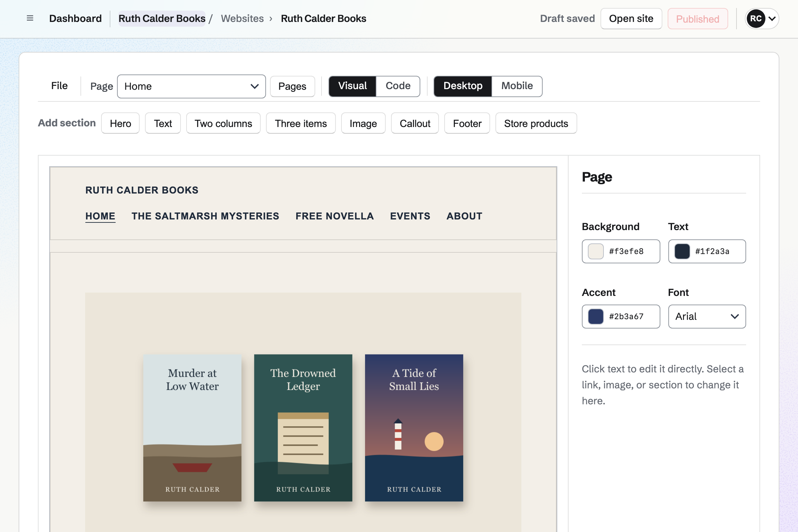This screenshot has height=532, width=798.
Task: Select the EVENTS nav link
Action: coord(410,216)
